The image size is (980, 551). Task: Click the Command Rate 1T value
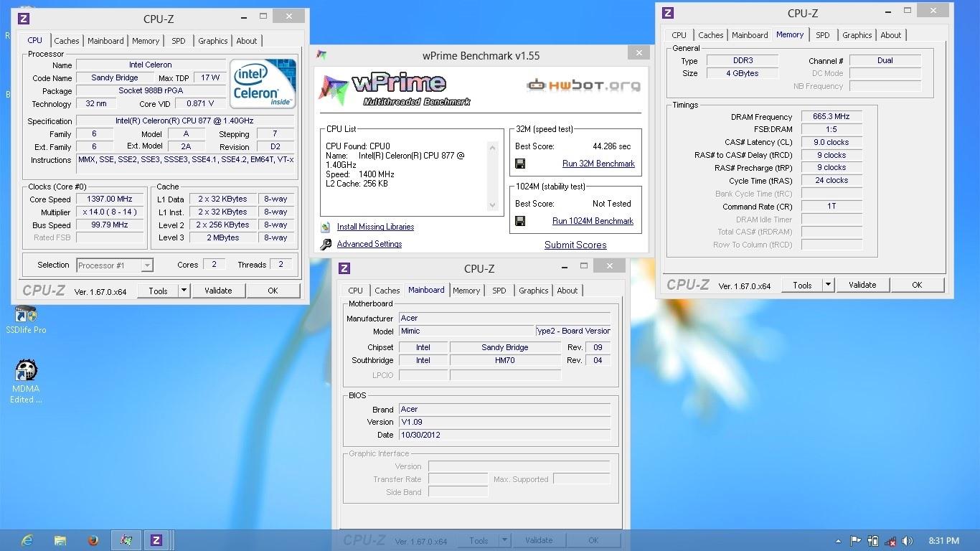click(831, 206)
